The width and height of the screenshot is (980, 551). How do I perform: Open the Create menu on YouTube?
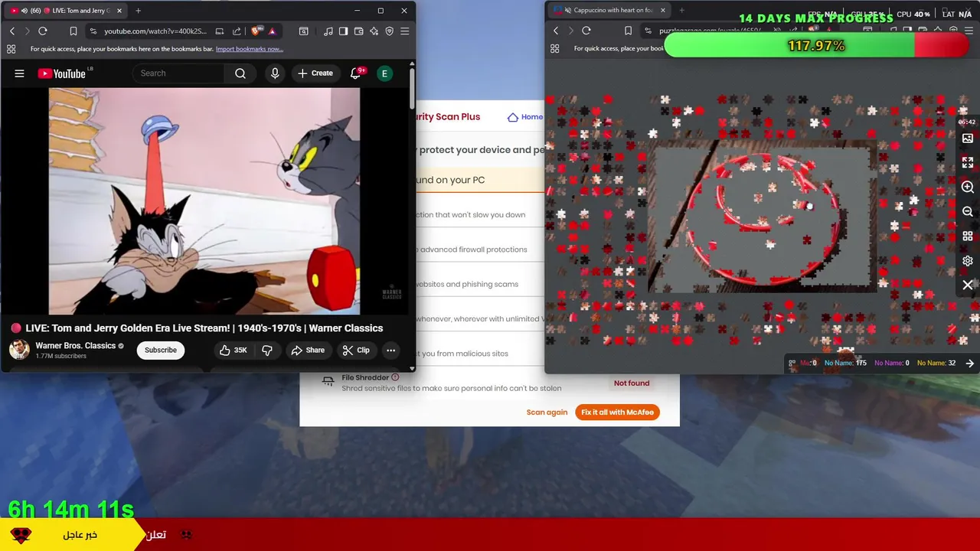point(315,73)
